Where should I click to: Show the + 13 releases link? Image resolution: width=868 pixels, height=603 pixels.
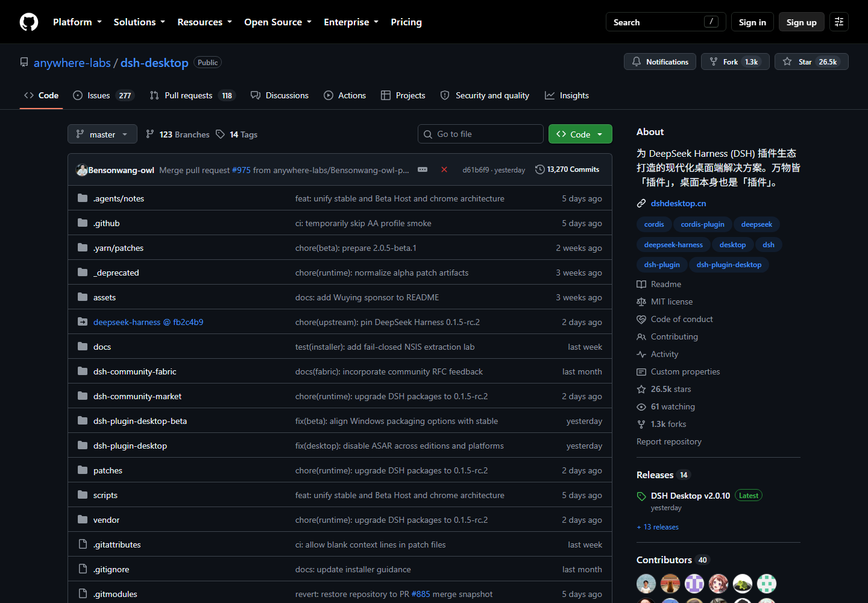tap(658, 527)
